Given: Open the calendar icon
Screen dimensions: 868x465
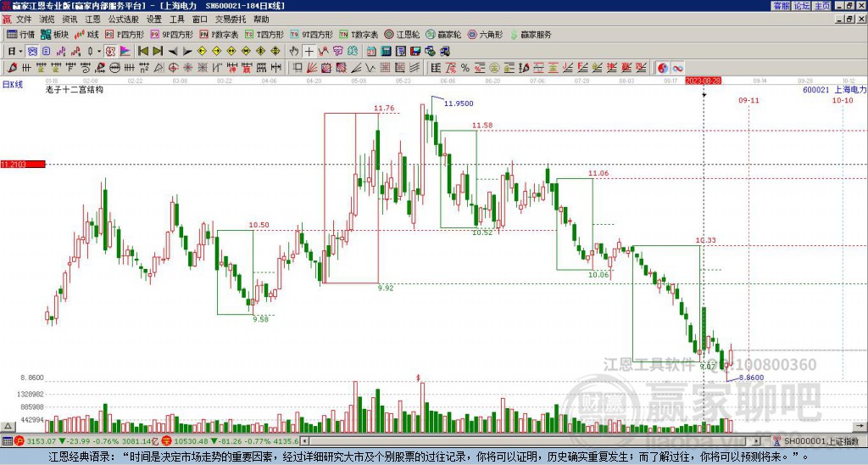Looking at the screenshot, I should pyautogui.click(x=371, y=51).
